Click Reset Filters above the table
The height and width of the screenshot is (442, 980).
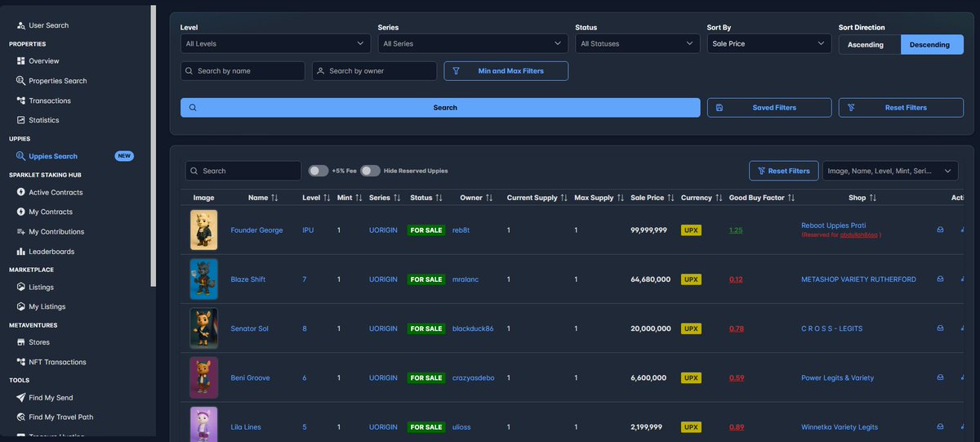click(x=783, y=171)
